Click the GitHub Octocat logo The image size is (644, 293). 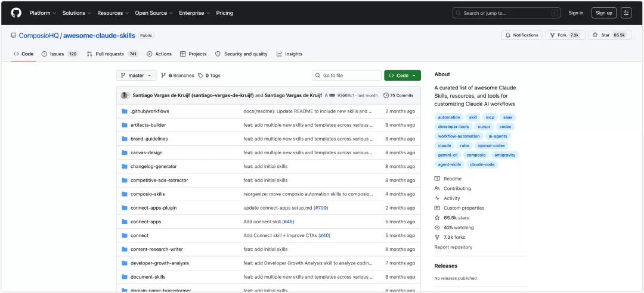click(16, 13)
